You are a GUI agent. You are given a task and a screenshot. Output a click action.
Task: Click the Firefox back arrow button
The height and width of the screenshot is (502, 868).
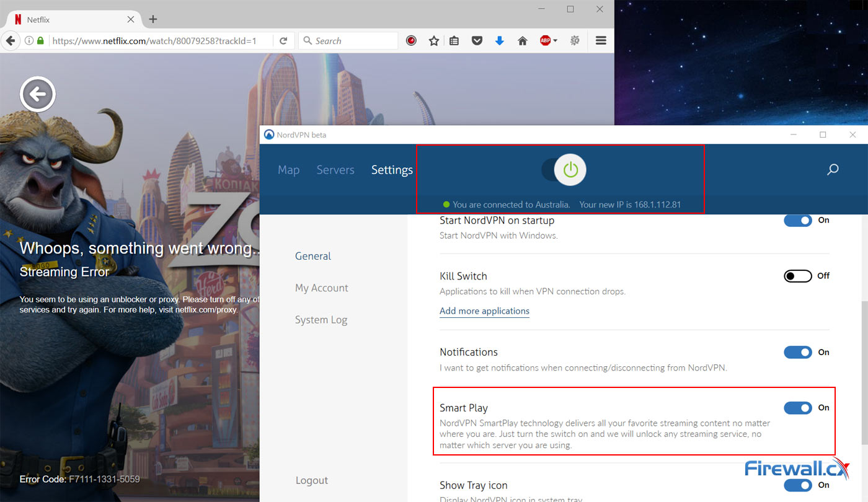(x=10, y=41)
